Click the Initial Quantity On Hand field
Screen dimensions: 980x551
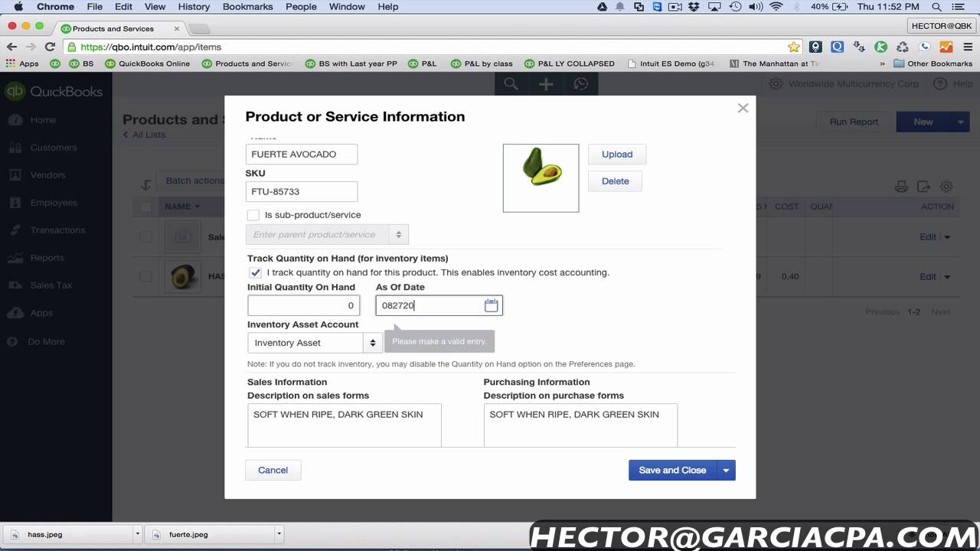pyautogui.click(x=303, y=305)
